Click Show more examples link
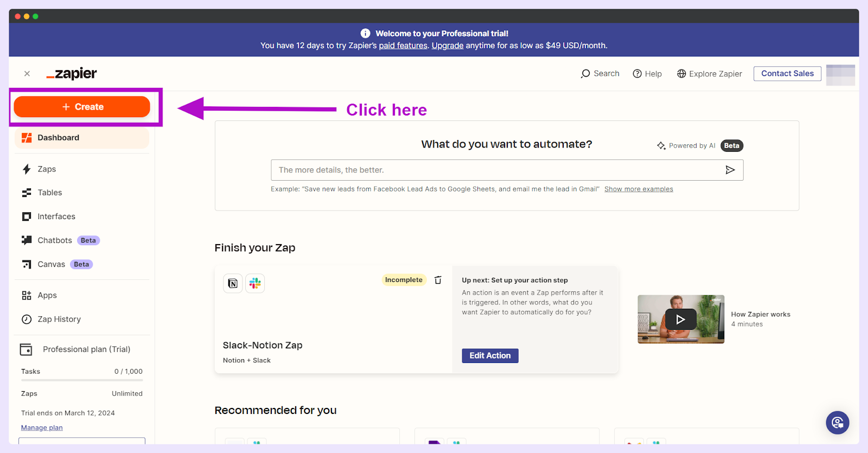The image size is (868, 453). pyautogui.click(x=639, y=189)
